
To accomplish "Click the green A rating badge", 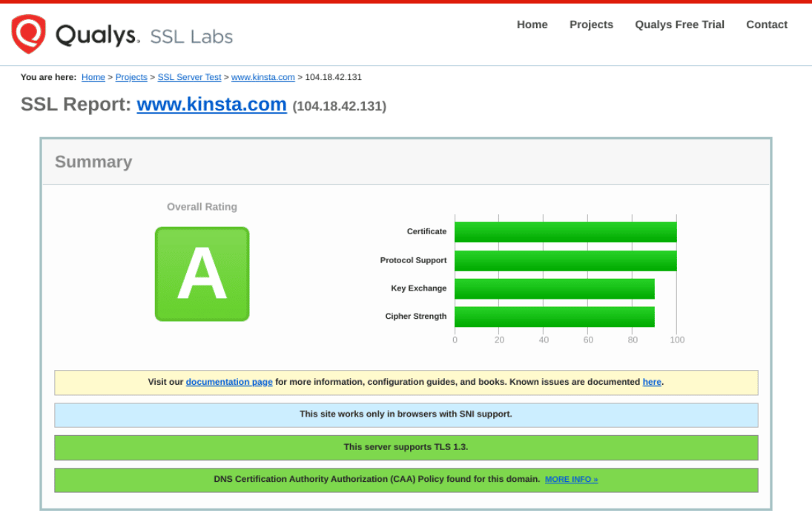I will point(202,274).
